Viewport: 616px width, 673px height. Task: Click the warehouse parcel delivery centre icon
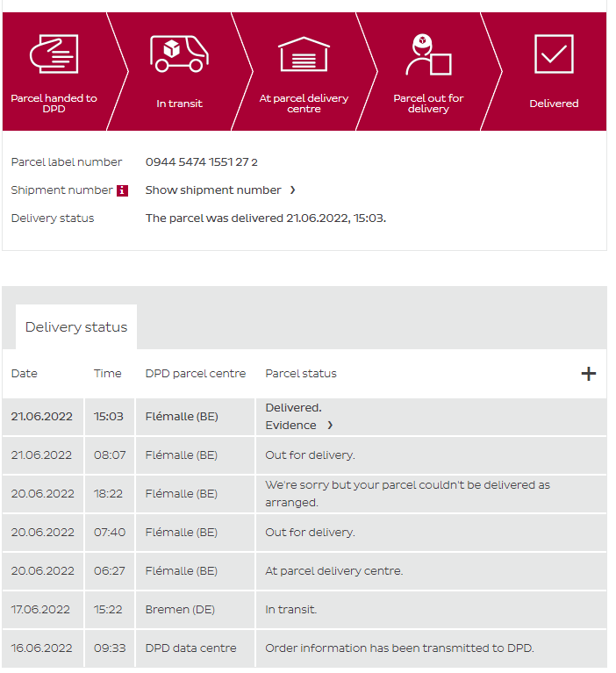[304, 54]
